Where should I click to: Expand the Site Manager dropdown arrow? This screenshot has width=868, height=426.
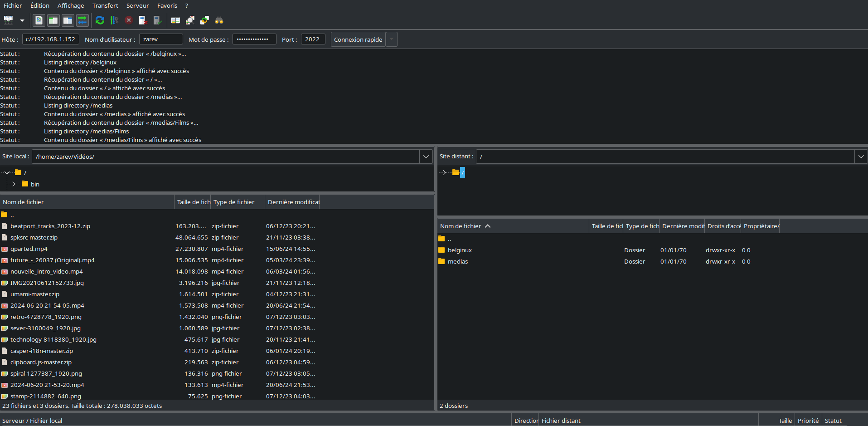(21, 20)
